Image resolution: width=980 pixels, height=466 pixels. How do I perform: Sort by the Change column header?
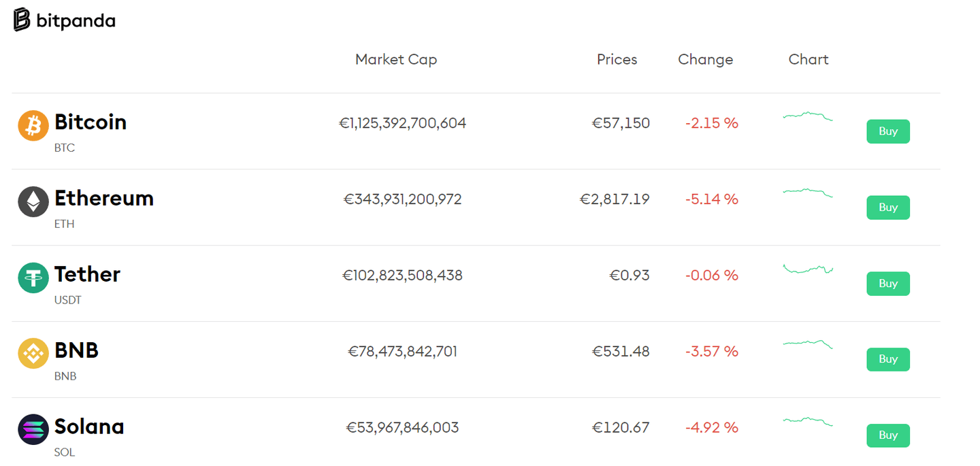[705, 60]
